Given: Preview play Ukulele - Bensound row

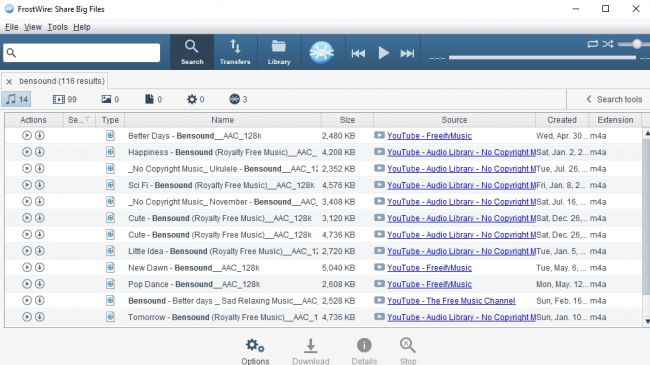Looking at the screenshot, I should pyautogui.click(x=27, y=168).
